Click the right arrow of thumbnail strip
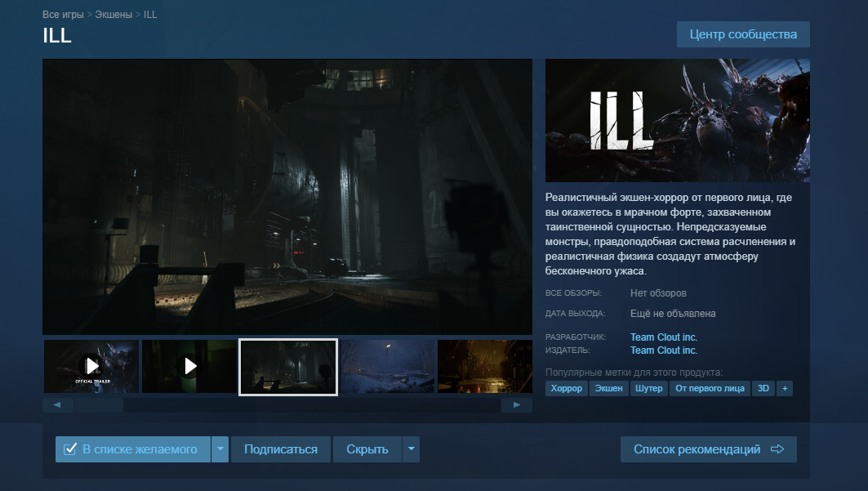This screenshot has height=491, width=868. (517, 405)
